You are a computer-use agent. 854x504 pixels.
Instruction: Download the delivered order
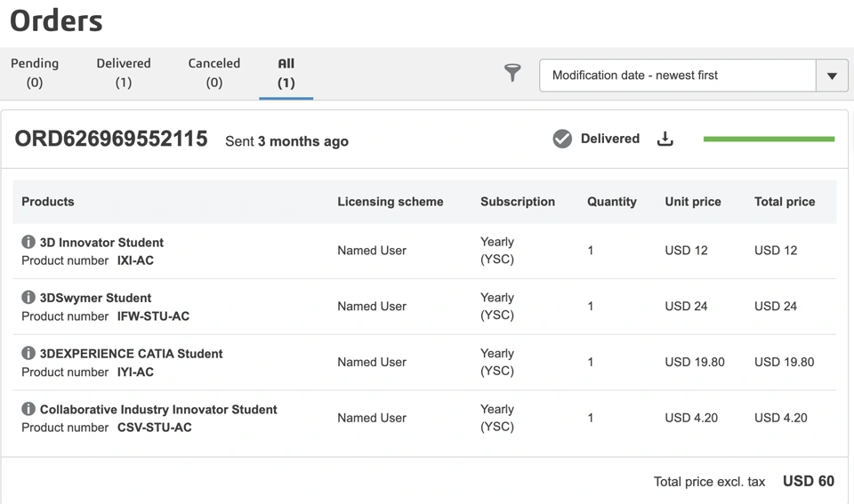(x=665, y=139)
